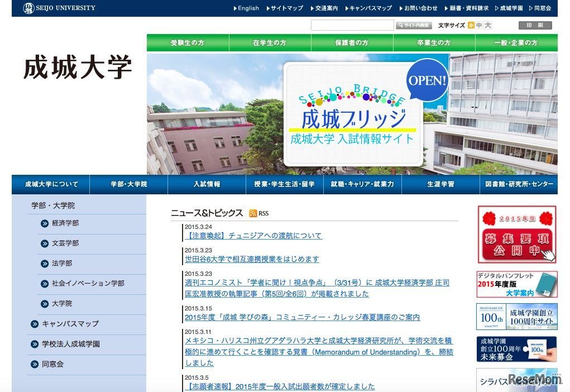
Task: Select the 受験生の方 green tab
Action: tap(187, 42)
